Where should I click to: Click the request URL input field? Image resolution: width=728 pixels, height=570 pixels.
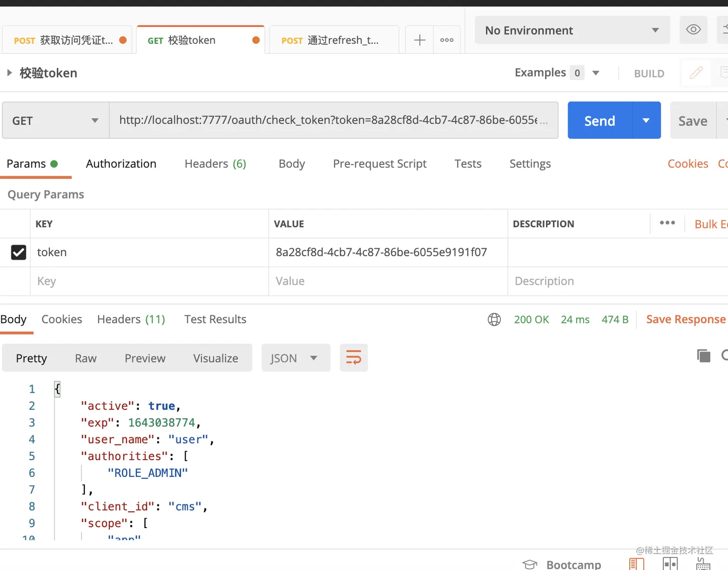point(333,120)
